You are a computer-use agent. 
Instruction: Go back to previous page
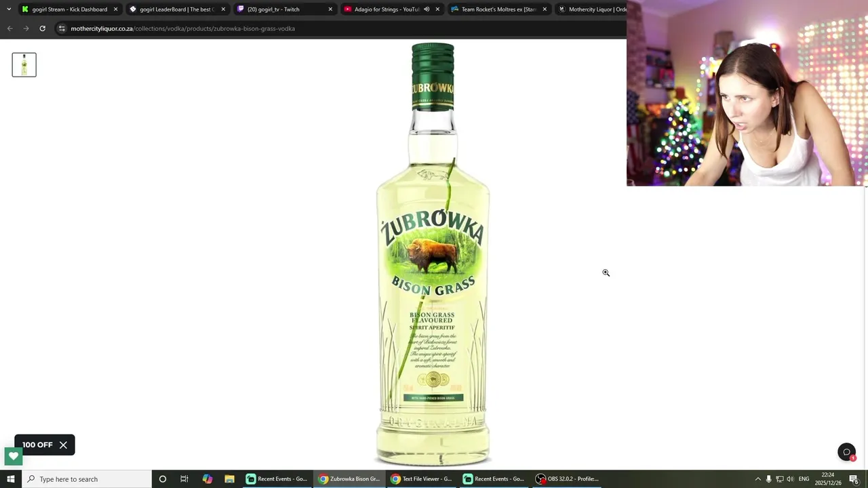pyautogui.click(x=9, y=28)
